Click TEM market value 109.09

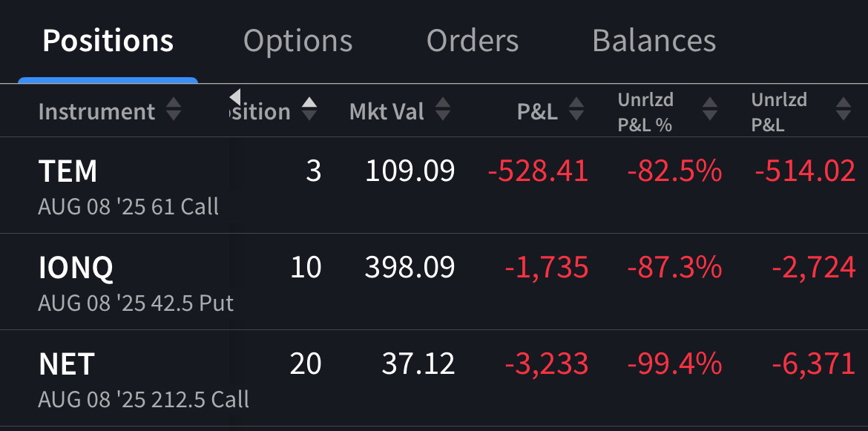(410, 171)
